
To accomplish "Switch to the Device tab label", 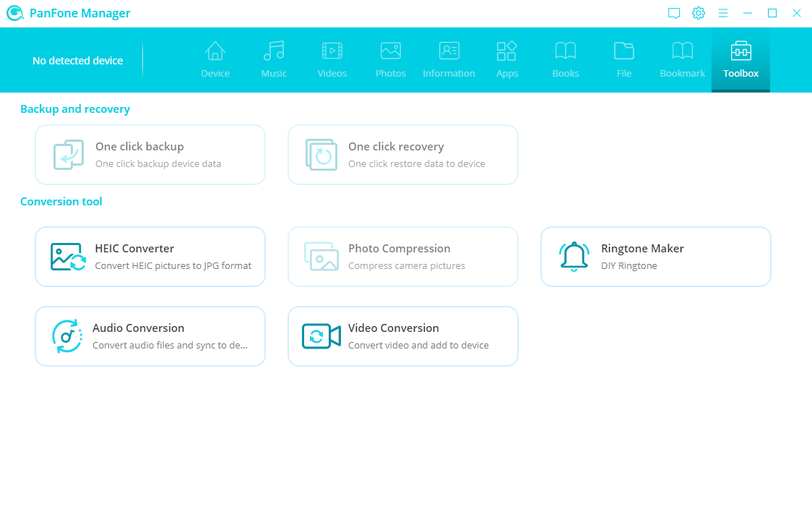I will 215,74.
